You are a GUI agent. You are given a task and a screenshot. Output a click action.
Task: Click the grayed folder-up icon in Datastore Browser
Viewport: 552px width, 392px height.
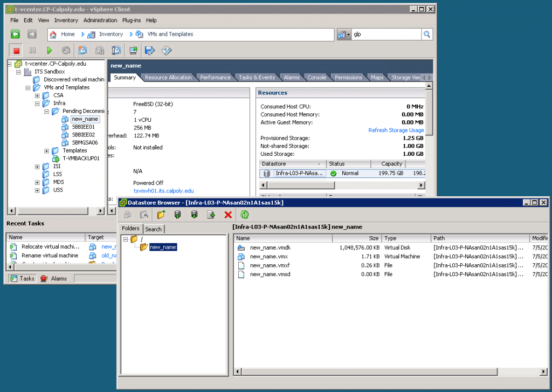pyautogui.click(x=144, y=215)
